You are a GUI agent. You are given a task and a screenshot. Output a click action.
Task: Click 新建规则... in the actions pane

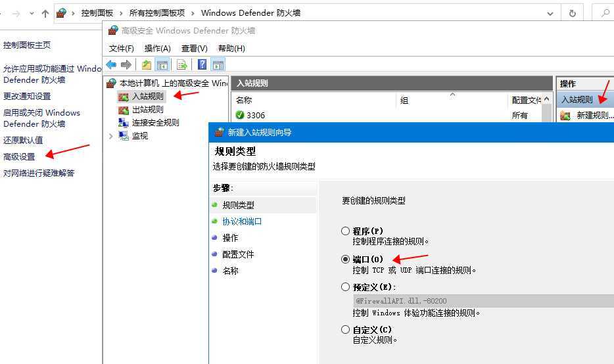(x=595, y=116)
